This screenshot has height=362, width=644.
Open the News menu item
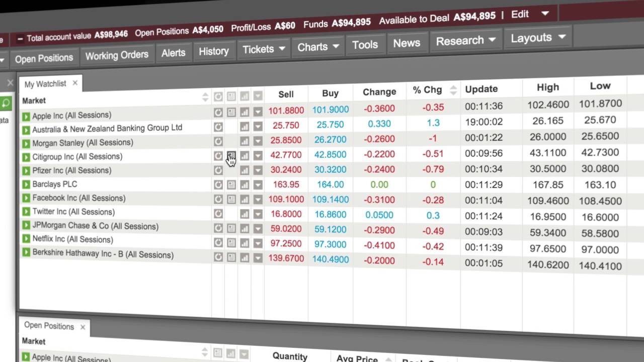[x=407, y=43]
